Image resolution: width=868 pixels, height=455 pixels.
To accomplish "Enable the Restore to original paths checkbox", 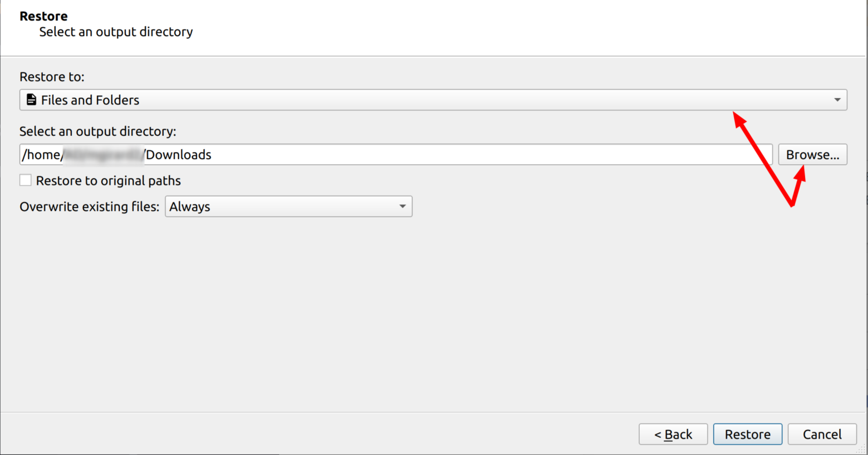I will pos(25,180).
